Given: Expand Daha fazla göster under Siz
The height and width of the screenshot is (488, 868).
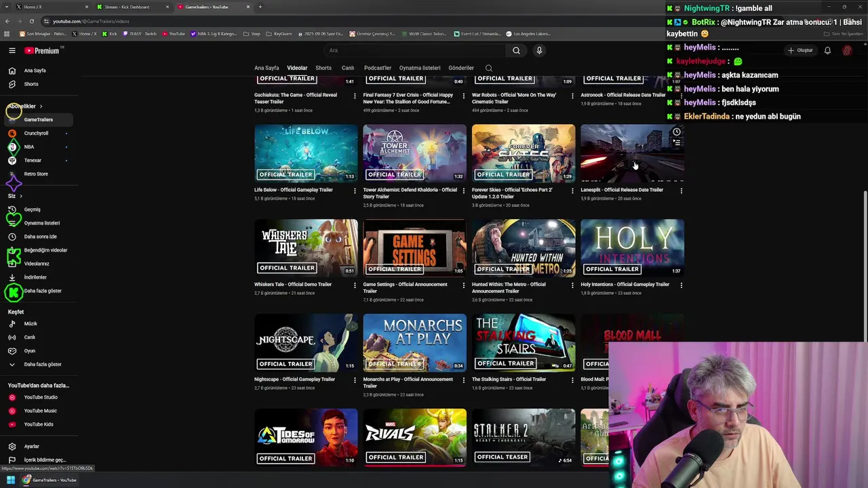Looking at the screenshot, I should (x=39, y=291).
